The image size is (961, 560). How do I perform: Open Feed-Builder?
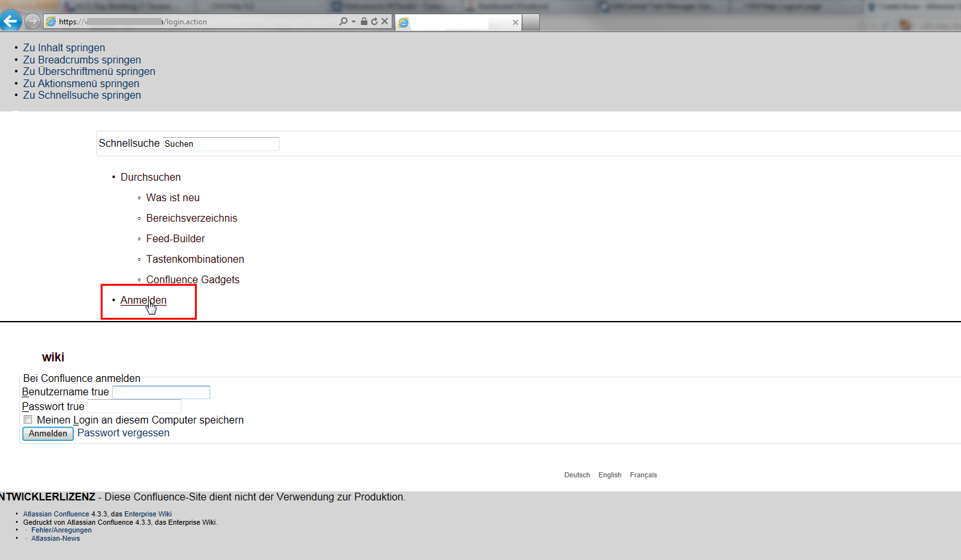coord(176,239)
